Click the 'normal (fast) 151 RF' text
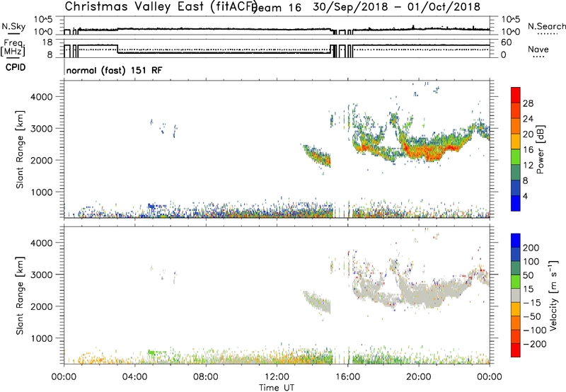 (114, 70)
